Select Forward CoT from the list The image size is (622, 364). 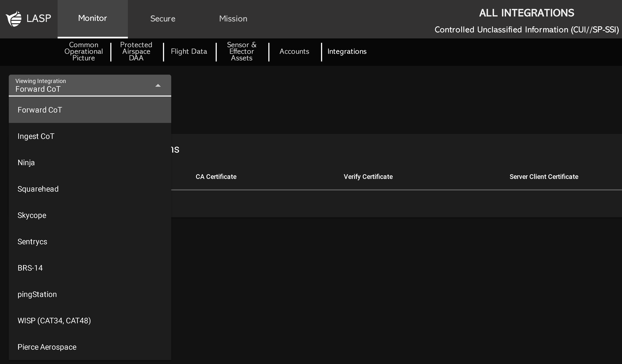click(90, 110)
